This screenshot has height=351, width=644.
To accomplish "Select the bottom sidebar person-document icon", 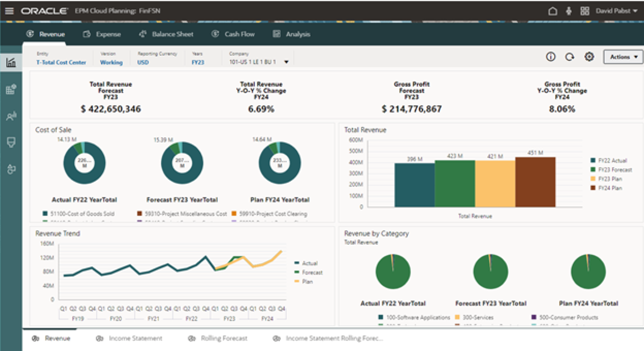I will [11, 169].
